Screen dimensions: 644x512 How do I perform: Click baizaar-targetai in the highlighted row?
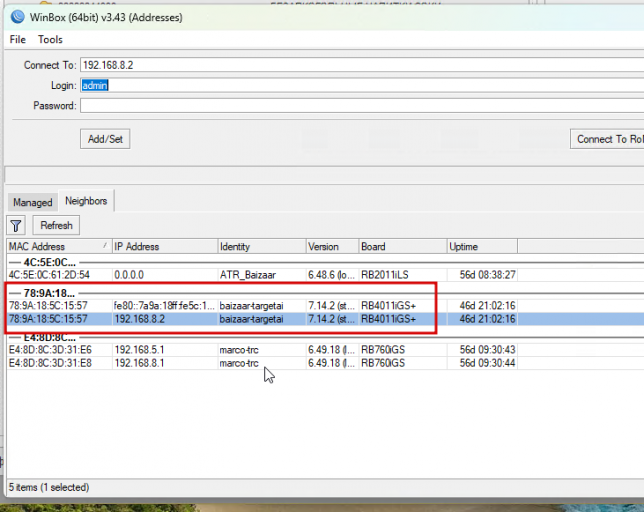pos(251,319)
